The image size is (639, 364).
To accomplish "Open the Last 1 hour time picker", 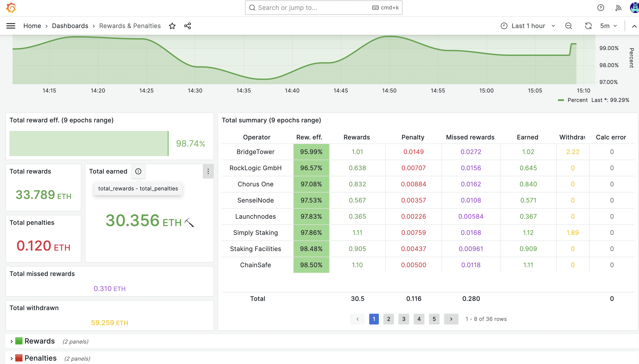I will tap(528, 26).
